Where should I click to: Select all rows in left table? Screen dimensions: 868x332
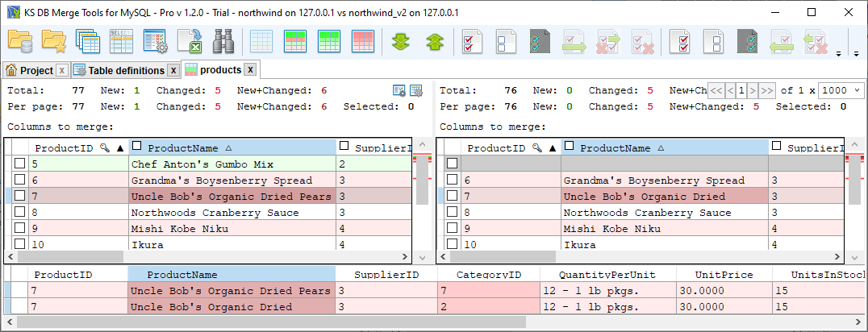click(x=472, y=42)
